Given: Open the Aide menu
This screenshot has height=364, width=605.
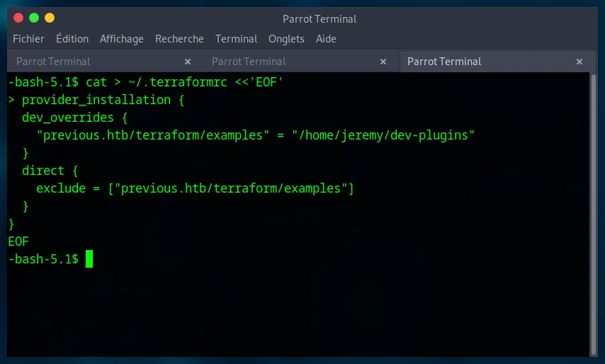Looking at the screenshot, I should (x=326, y=39).
